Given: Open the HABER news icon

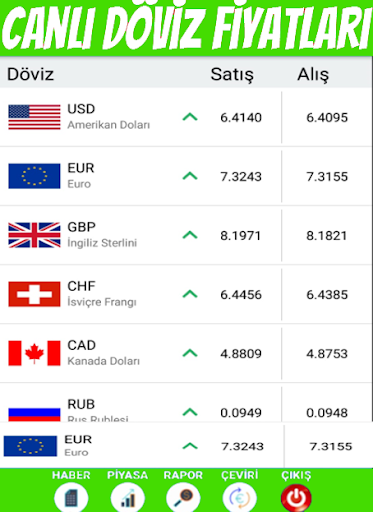Looking at the screenshot, I should [71, 497].
